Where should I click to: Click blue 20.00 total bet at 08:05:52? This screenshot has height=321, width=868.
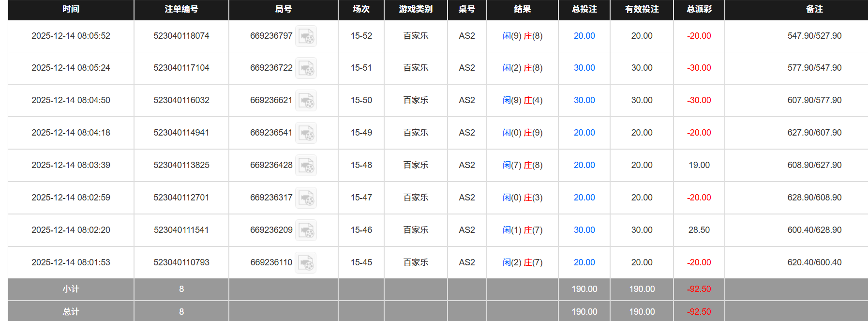coord(584,36)
